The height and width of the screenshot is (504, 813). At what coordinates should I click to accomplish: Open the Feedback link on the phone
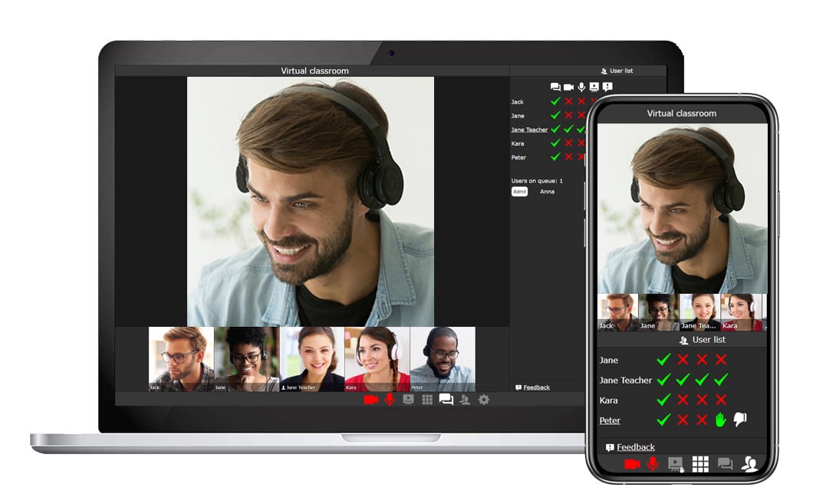point(636,447)
